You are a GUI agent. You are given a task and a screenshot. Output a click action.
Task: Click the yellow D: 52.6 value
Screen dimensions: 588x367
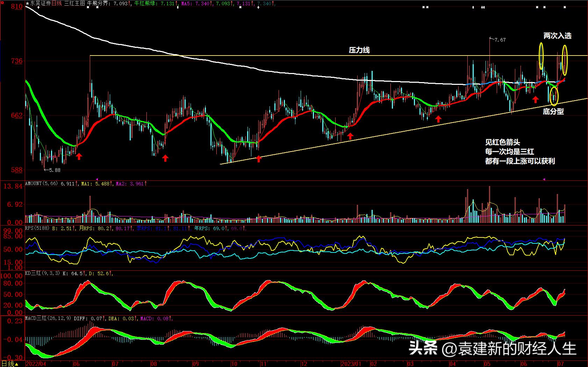[x=100, y=273]
